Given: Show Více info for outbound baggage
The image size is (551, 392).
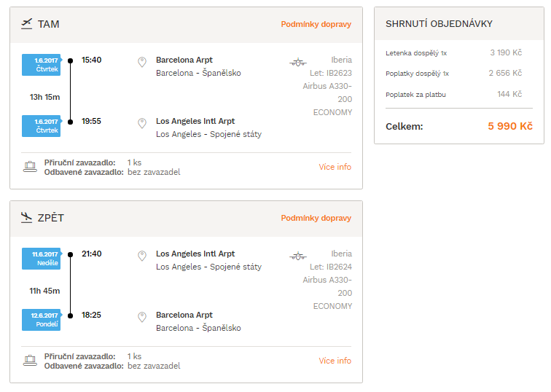Looking at the screenshot, I should (335, 167).
